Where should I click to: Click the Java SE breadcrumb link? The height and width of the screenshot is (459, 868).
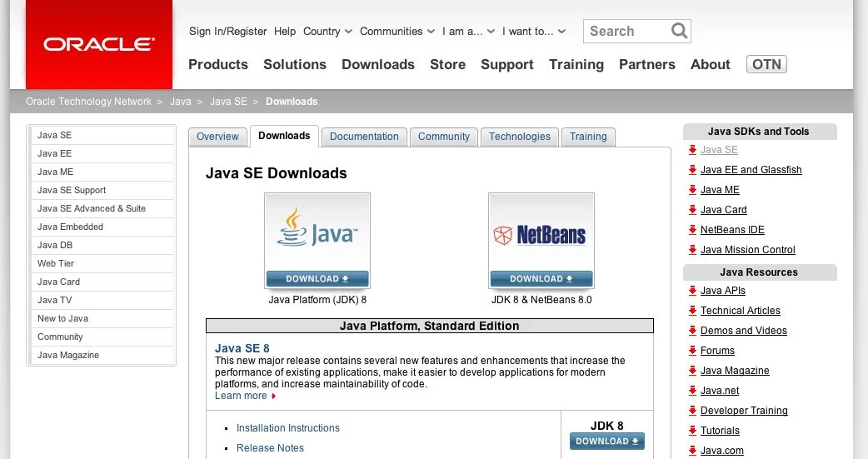click(228, 102)
